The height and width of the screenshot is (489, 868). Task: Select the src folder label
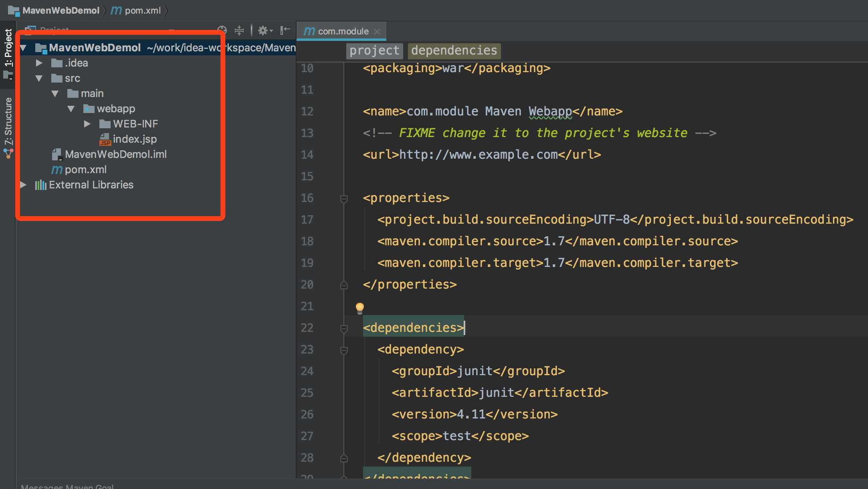(x=73, y=78)
